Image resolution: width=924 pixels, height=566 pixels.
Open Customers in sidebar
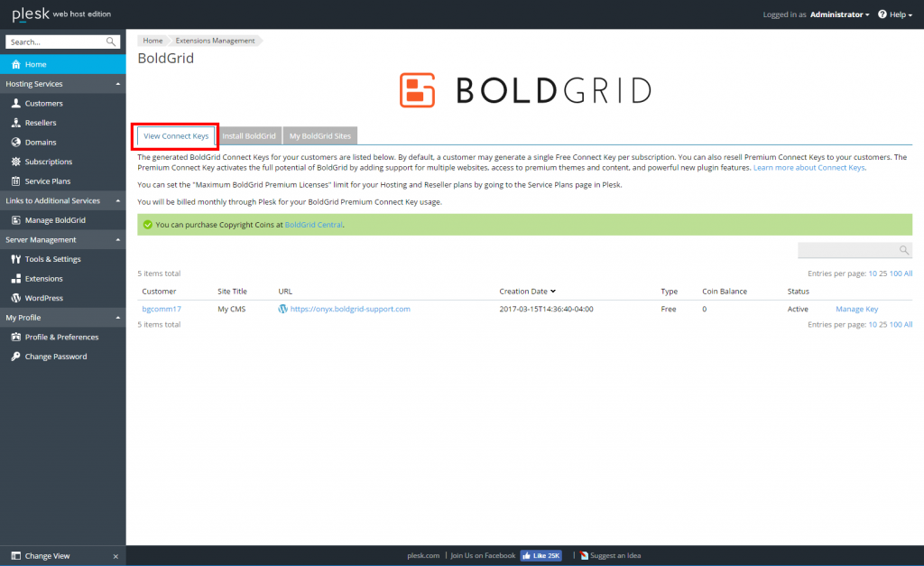click(43, 103)
